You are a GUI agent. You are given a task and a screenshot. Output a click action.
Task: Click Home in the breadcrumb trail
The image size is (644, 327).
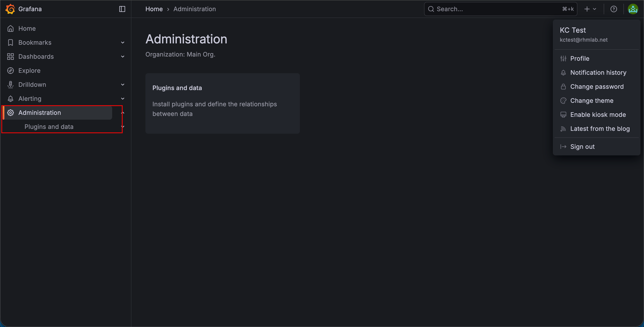tap(154, 9)
